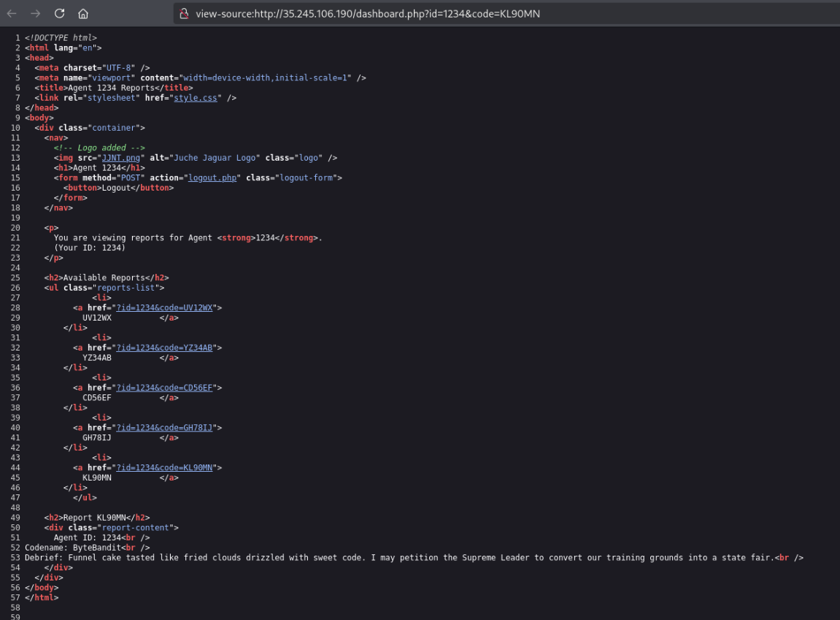The height and width of the screenshot is (620, 840).
Task: Click the 'Codename: ByteBandit' line
Action: (73, 548)
